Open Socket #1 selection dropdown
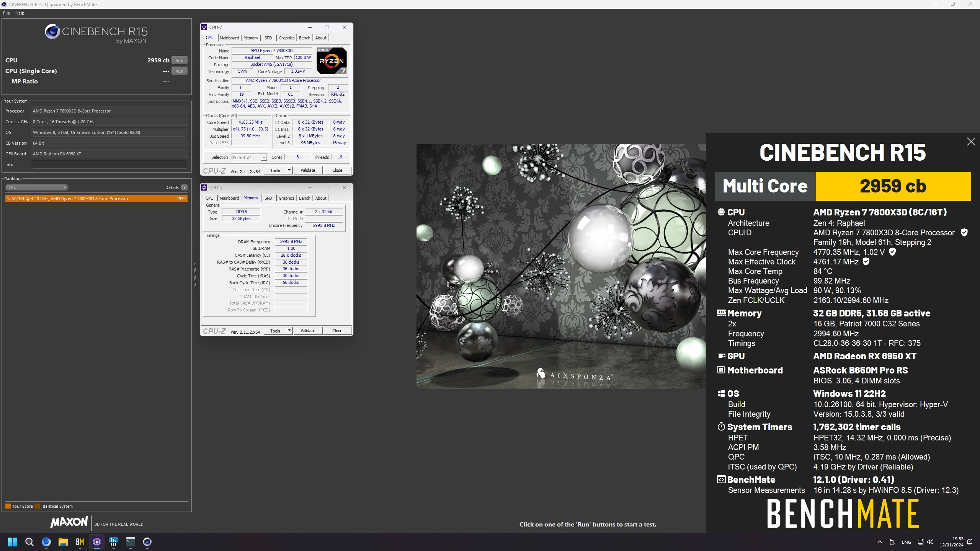The width and height of the screenshot is (980, 551). [249, 158]
